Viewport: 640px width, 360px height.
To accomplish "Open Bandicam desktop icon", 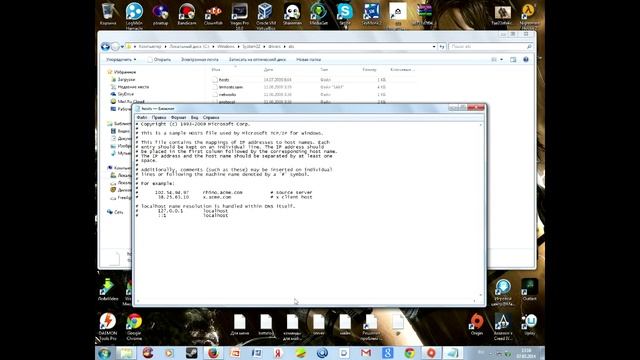I will 187,14.
